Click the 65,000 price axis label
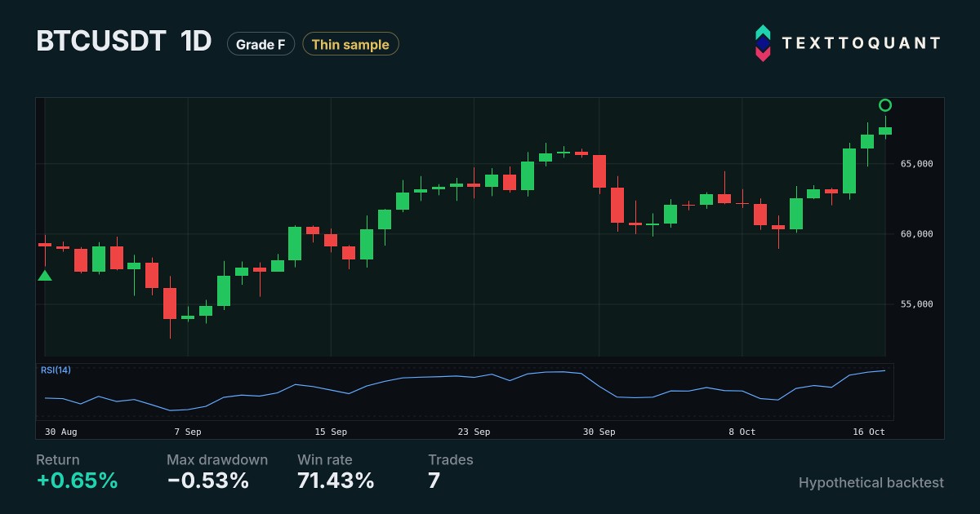980x514 pixels. click(x=916, y=164)
